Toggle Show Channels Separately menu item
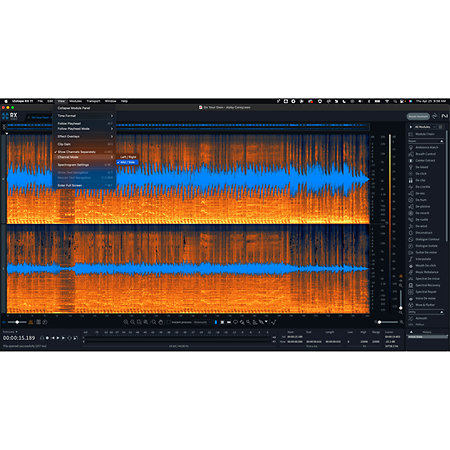This screenshot has height=450, width=450. 84,152
